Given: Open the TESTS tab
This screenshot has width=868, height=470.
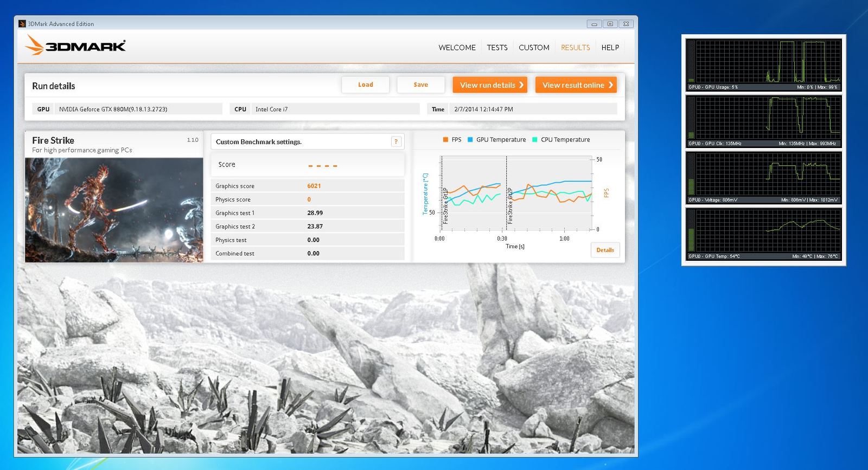Looking at the screenshot, I should tap(497, 48).
